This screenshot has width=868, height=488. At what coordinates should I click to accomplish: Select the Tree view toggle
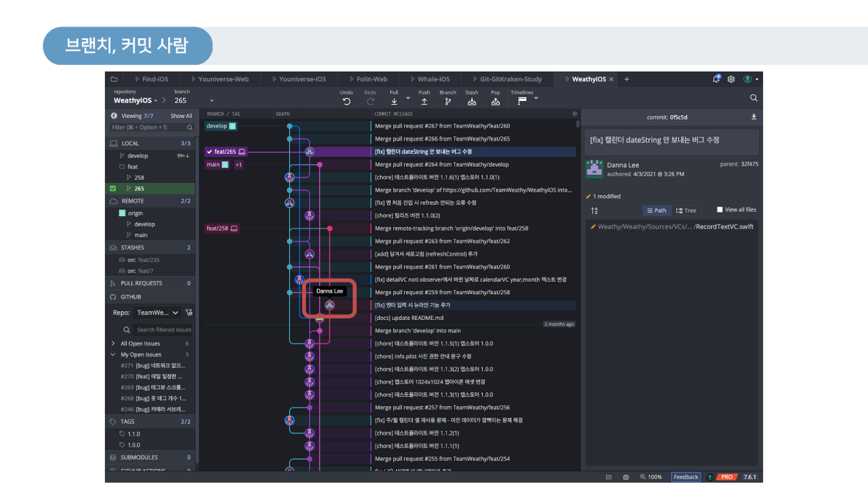coord(686,211)
